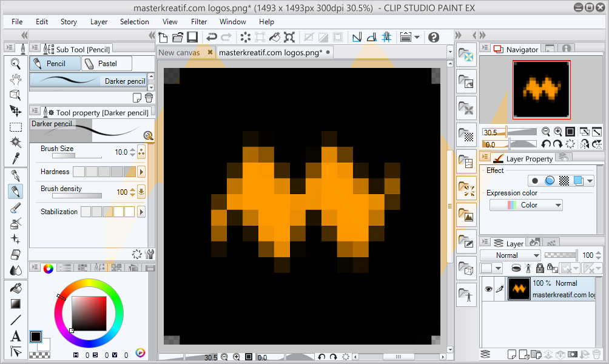The width and height of the screenshot is (609, 364).
Task: Open the Selection menu
Action: (135, 22)
